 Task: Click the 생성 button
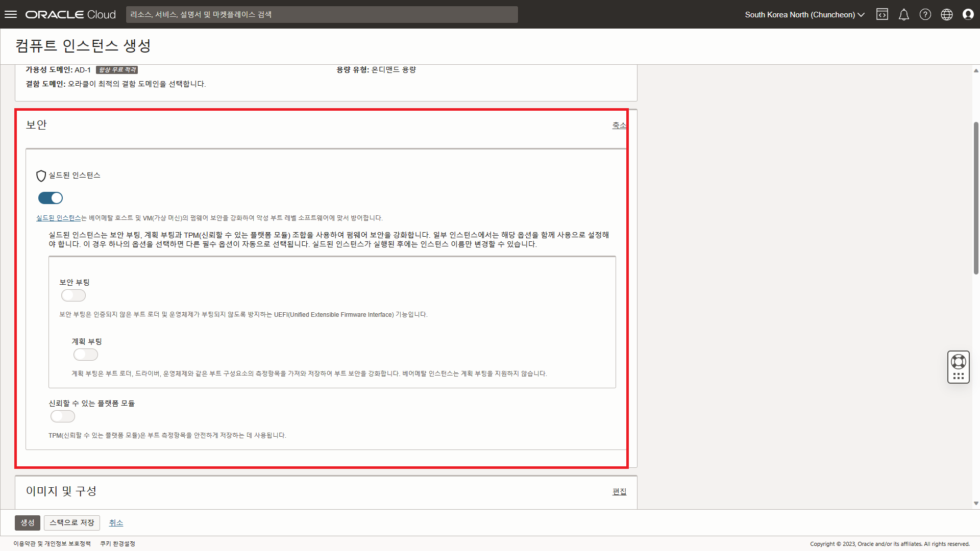27,522
